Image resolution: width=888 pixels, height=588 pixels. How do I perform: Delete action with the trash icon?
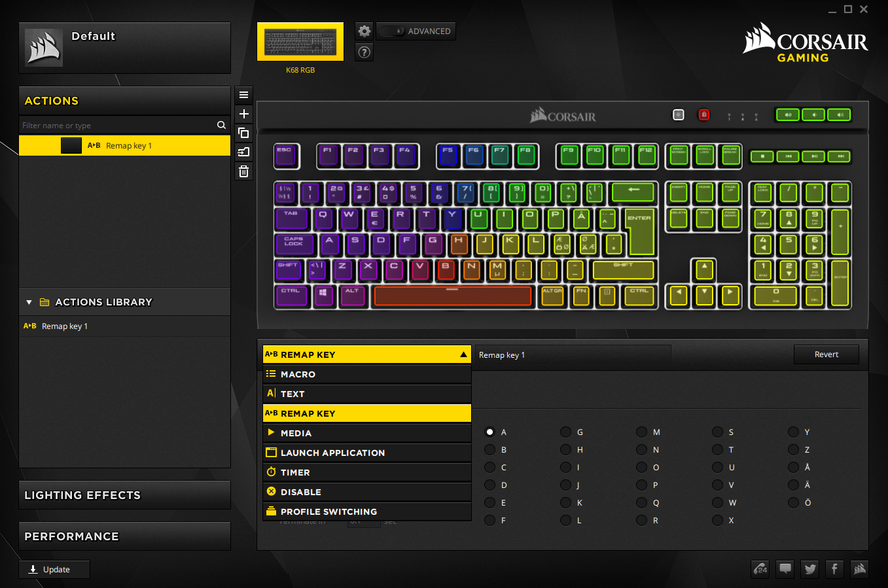[243, 171]
